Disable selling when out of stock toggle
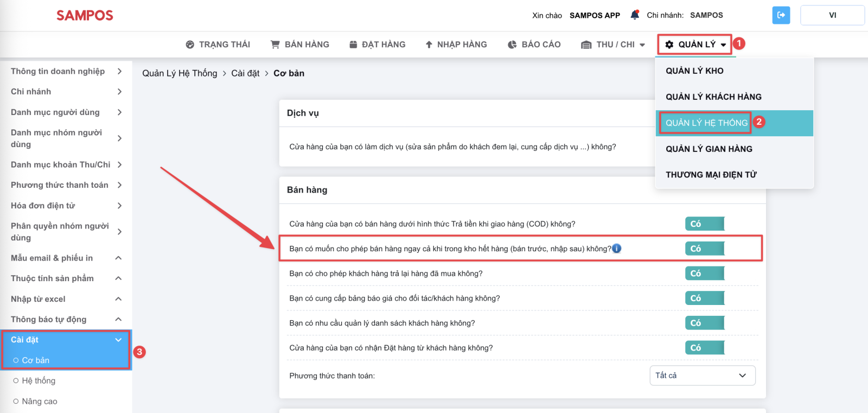Image resolution: width=868 pixels, height=413 pixels. tap(704, 249)
